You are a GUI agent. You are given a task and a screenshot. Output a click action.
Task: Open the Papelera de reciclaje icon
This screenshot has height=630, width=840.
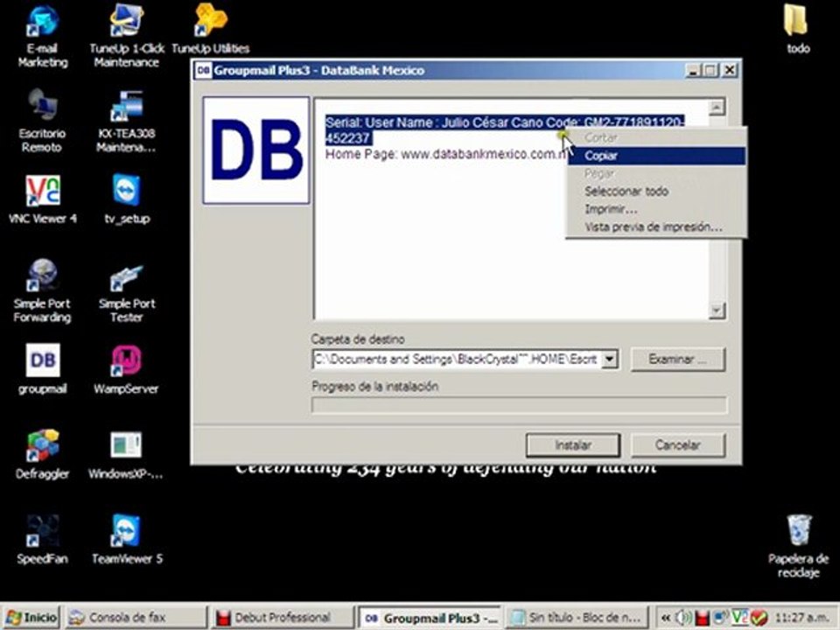tap(798, 546)
